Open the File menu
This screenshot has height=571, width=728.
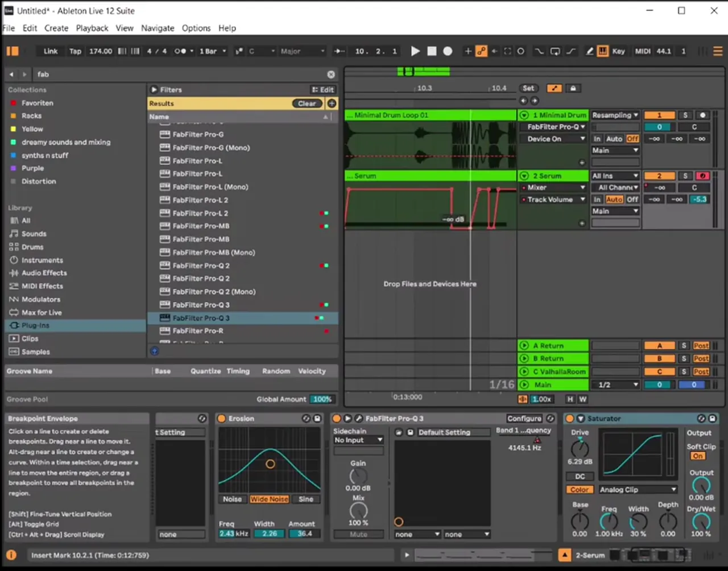coord(9,28)
